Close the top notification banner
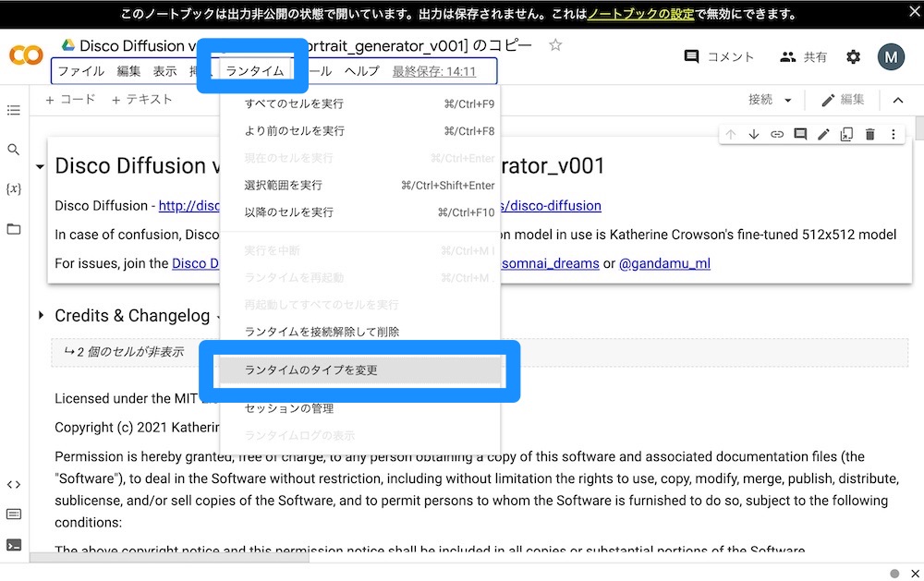This screenshot has width=924, height=581. pos(914,11)
